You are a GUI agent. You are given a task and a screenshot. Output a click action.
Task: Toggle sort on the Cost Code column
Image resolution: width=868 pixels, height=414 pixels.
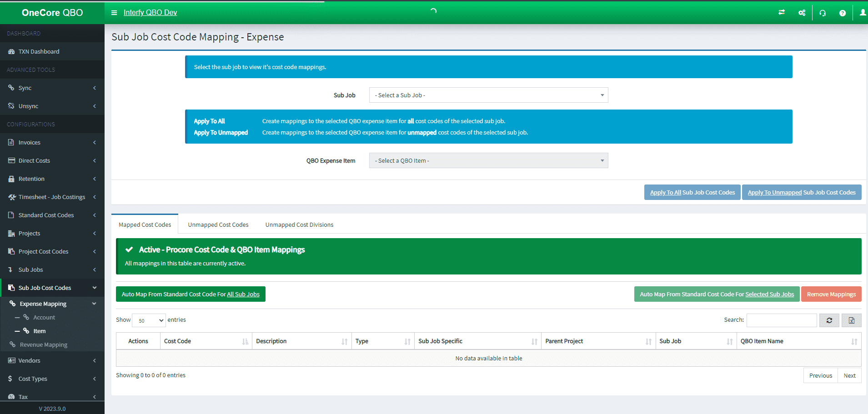coord(206,341)
